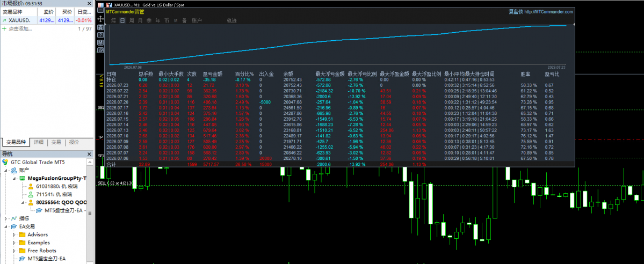
Task: Click the 胜率 win rate column header
Action: (x=526, y=74)
